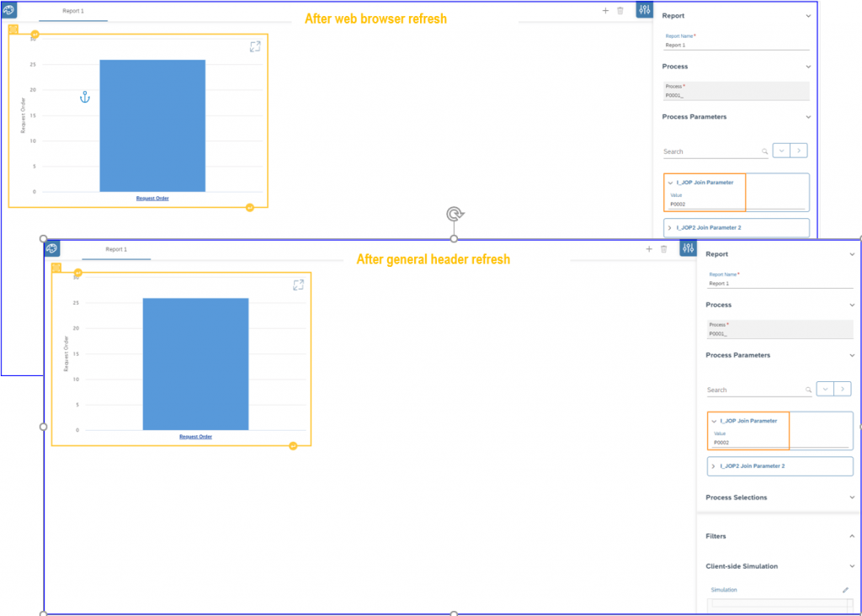
Task: Collapse Process Parameters in the top screenshot
Action: point(808,117)
